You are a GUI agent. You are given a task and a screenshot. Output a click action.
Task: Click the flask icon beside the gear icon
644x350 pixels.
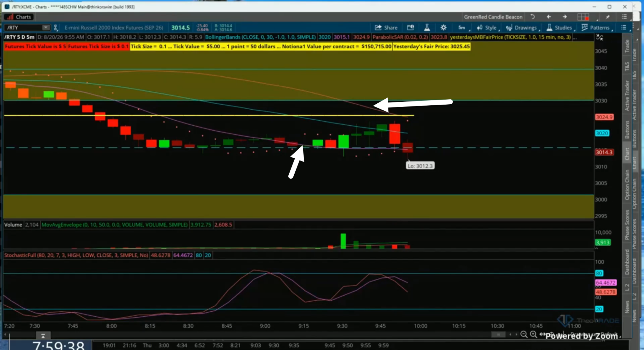[427, 28]
